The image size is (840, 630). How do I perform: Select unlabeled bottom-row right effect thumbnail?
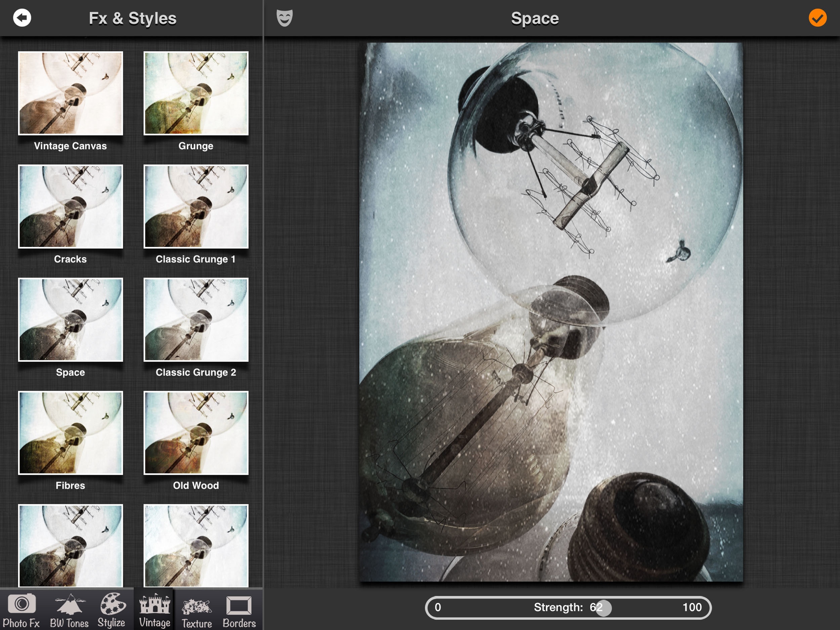point(196,546)
